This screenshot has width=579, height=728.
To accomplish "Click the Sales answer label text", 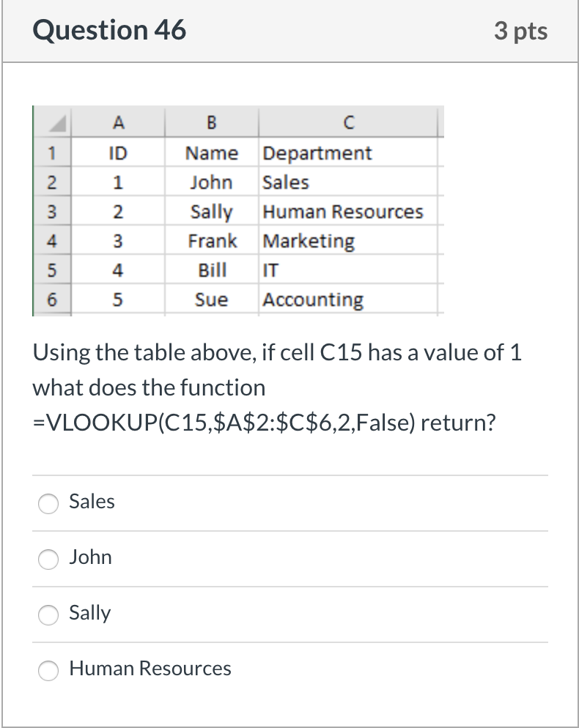I will click(92, 502).
